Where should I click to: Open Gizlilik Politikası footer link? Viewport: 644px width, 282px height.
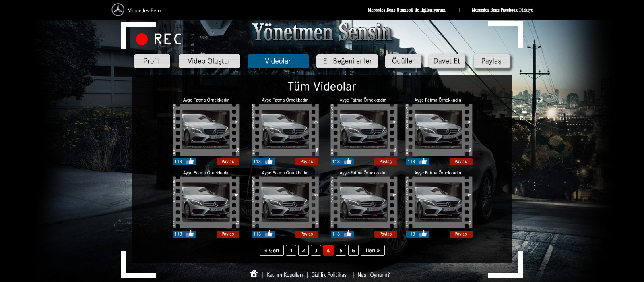pyautogui.click(x=329, y=275)
